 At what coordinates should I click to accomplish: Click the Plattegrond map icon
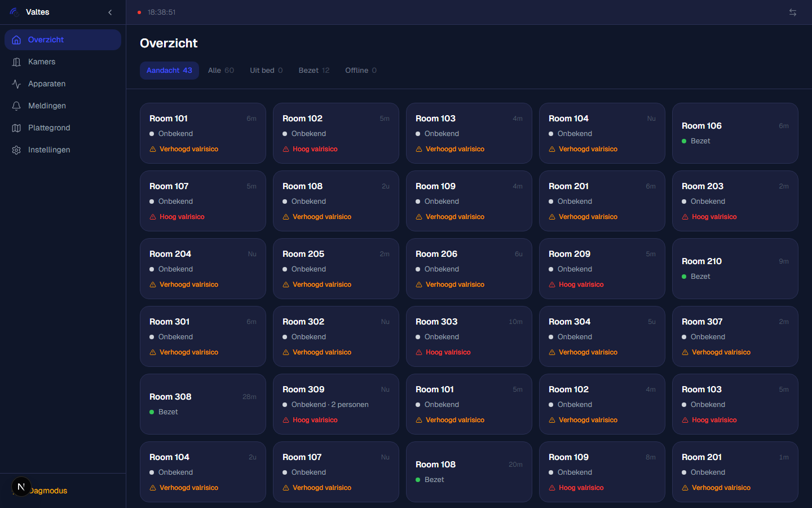[16, 128]
